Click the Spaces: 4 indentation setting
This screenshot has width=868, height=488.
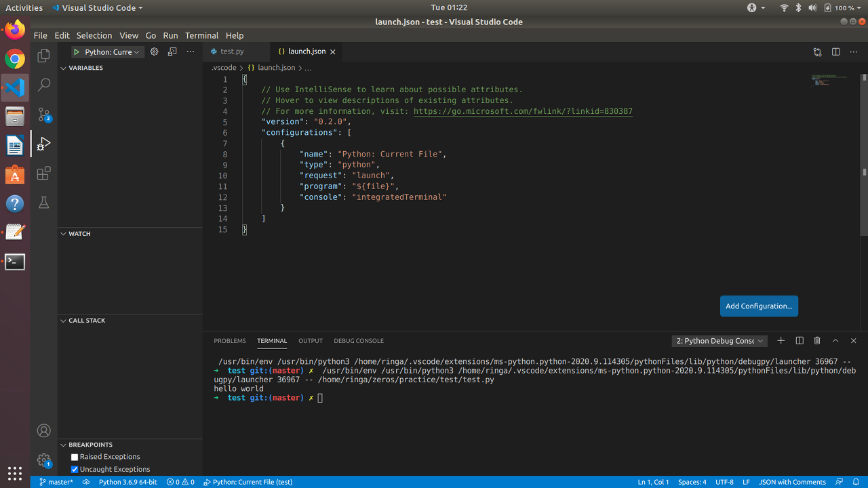692,482
